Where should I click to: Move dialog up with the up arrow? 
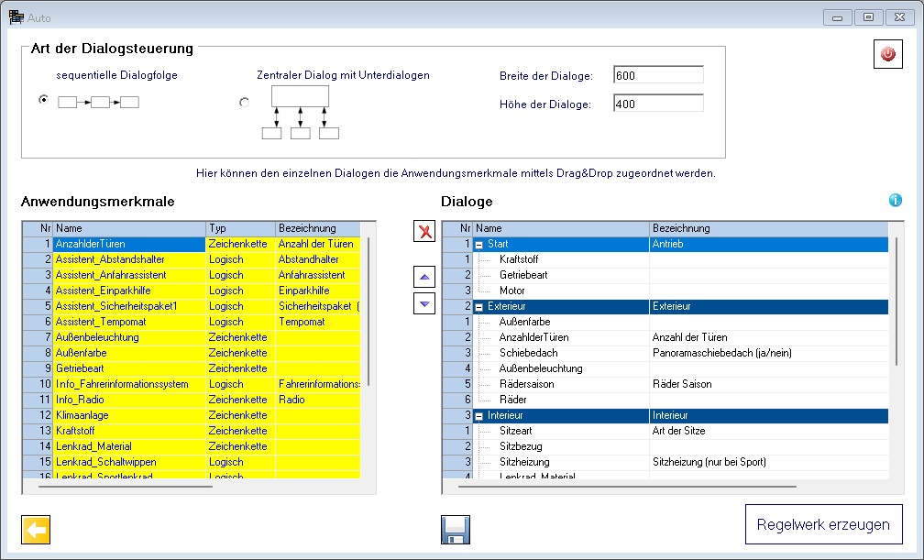pyautogui.click(x=424, y=276)
